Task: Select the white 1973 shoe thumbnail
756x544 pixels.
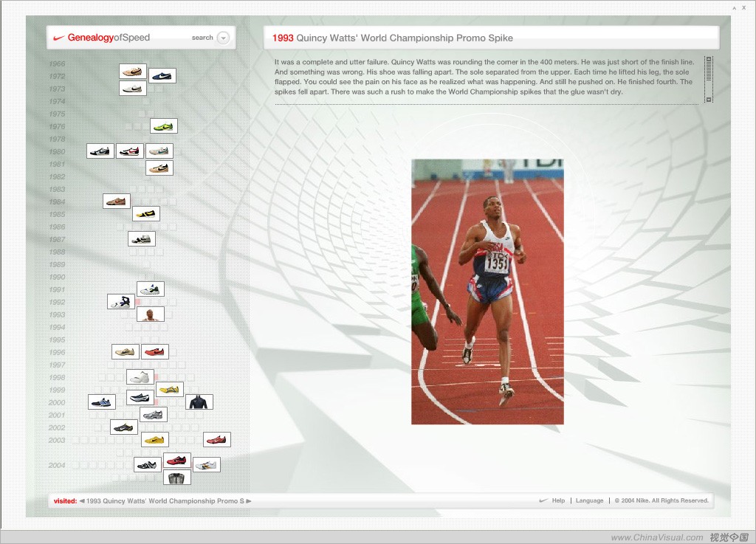Action: point(133,88)
